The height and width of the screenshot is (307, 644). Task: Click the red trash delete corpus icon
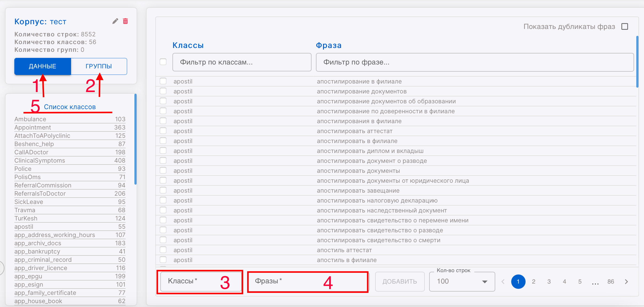click(x=125, y=21)
